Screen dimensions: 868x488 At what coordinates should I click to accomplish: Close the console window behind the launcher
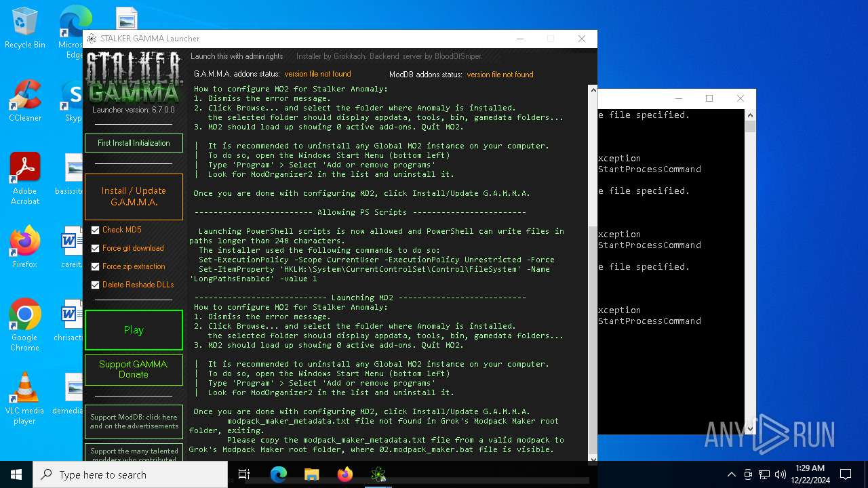pos(741,98)
